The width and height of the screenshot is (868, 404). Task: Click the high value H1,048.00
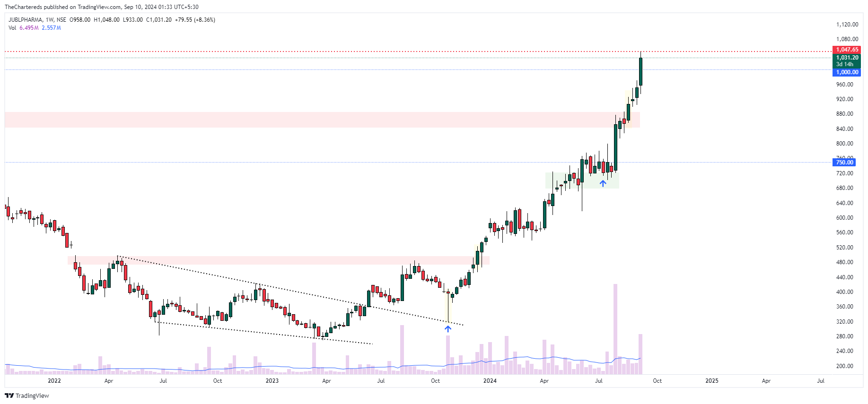coord(106,20)
